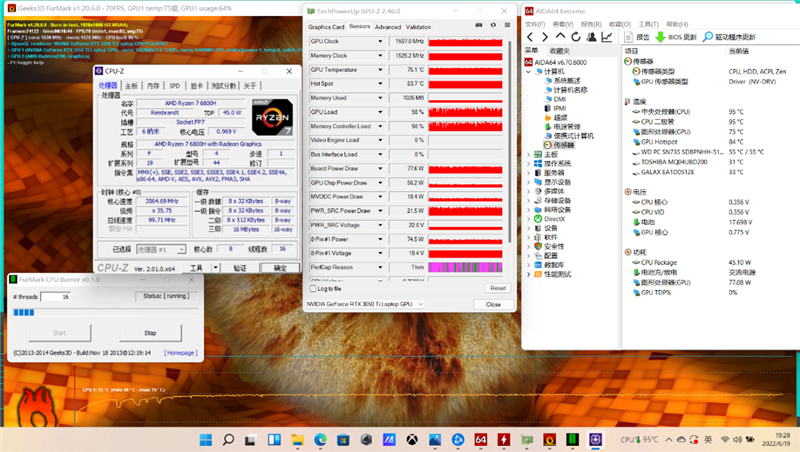Image resolution: width=800 pixels, height=452 pixels.
Task: Take GPU-Z screenshot via camera icon
Action: [x=479, y=25]
